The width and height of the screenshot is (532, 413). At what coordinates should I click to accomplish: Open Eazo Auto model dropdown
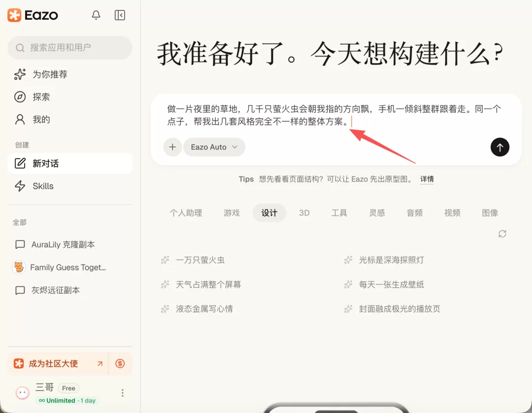pyautogui.click(x=214, y=147)
